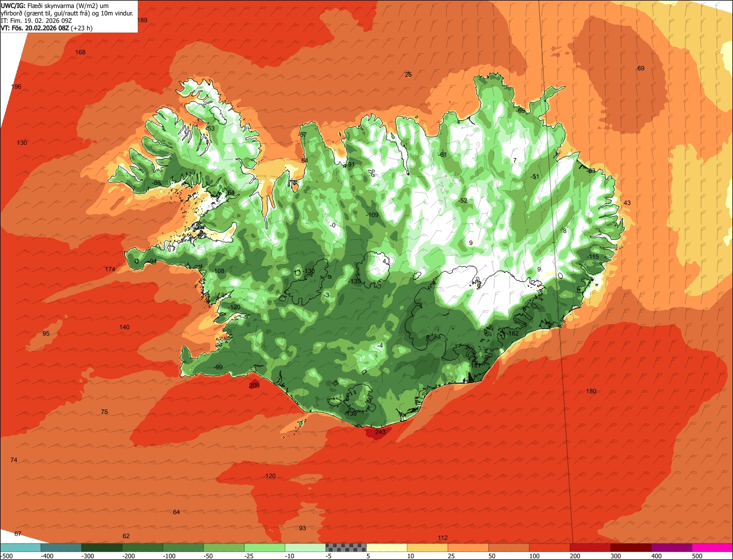Click the map value '-3'
733x560 pixels.
pyautogui.click(x=326, y=294)
